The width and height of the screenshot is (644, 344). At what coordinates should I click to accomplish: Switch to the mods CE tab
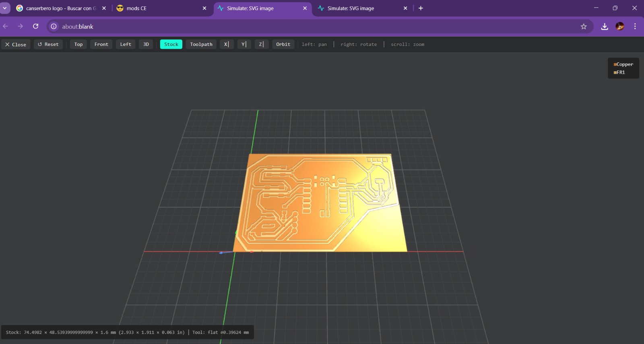[x=136, y=8]
